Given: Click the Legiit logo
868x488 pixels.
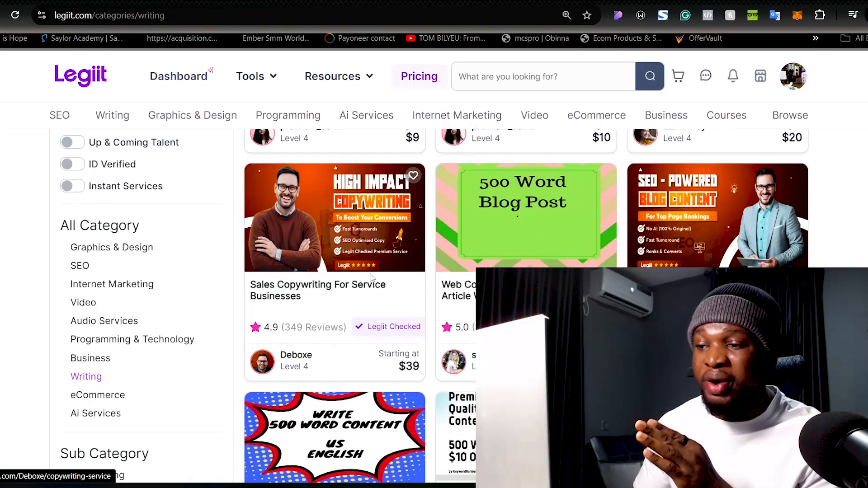Looking at the screenshot, I should click(x=80, y=75).
